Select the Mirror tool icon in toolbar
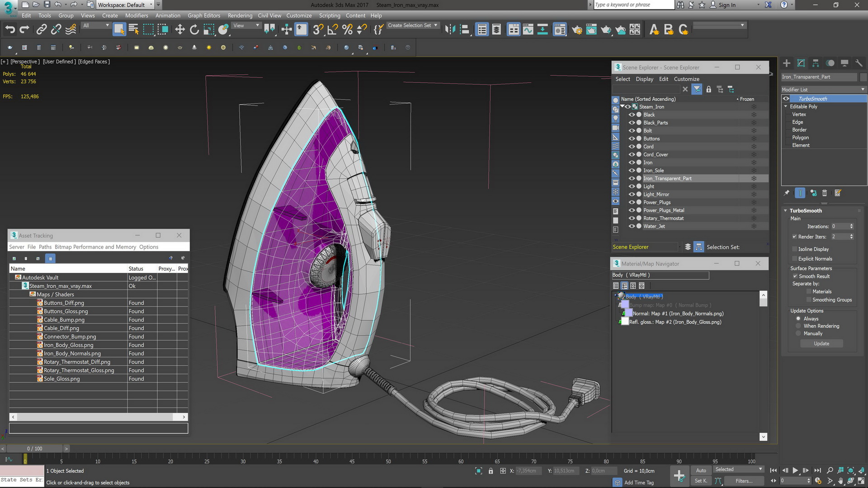The image size is (868, 488). (x=451, y=29)
